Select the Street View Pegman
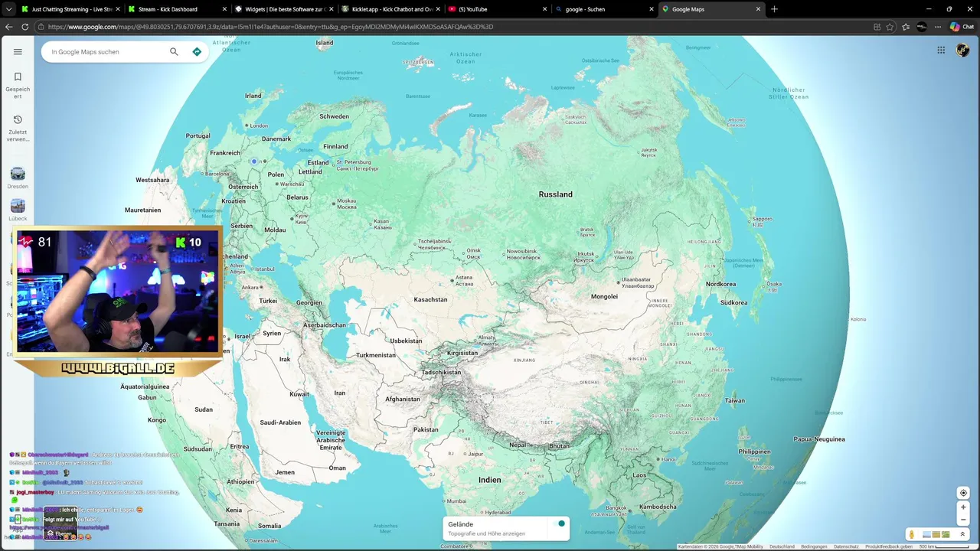The image size is (980, 551). pyautogui.click(x=912, y=534)
